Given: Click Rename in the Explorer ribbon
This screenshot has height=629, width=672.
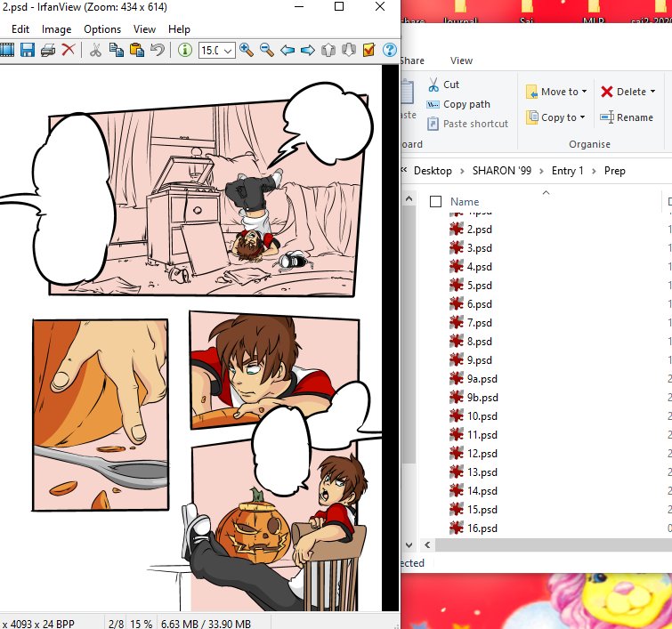Looking at the screenshot, I should (x=627, y=117).
